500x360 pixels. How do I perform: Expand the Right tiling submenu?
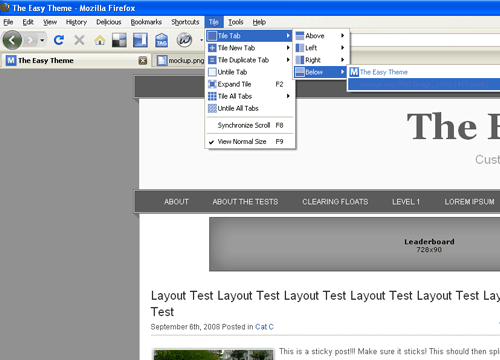coord(321,60)
